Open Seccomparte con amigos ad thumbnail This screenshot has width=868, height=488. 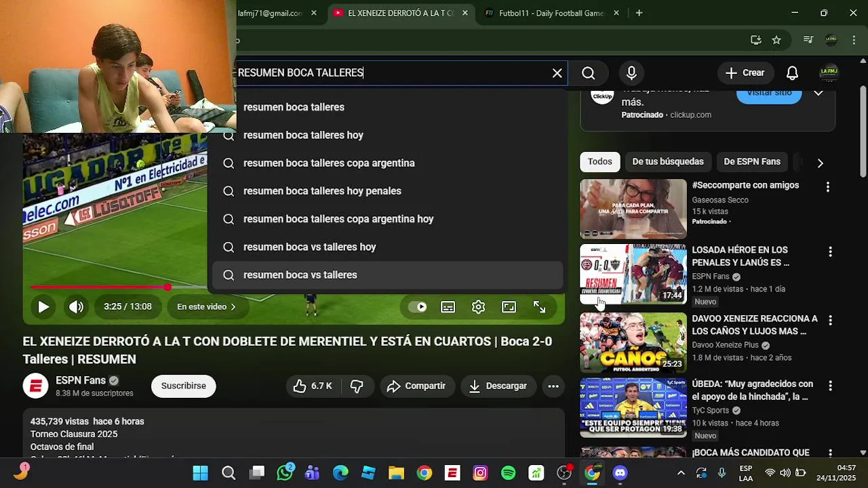click(633, 209)
